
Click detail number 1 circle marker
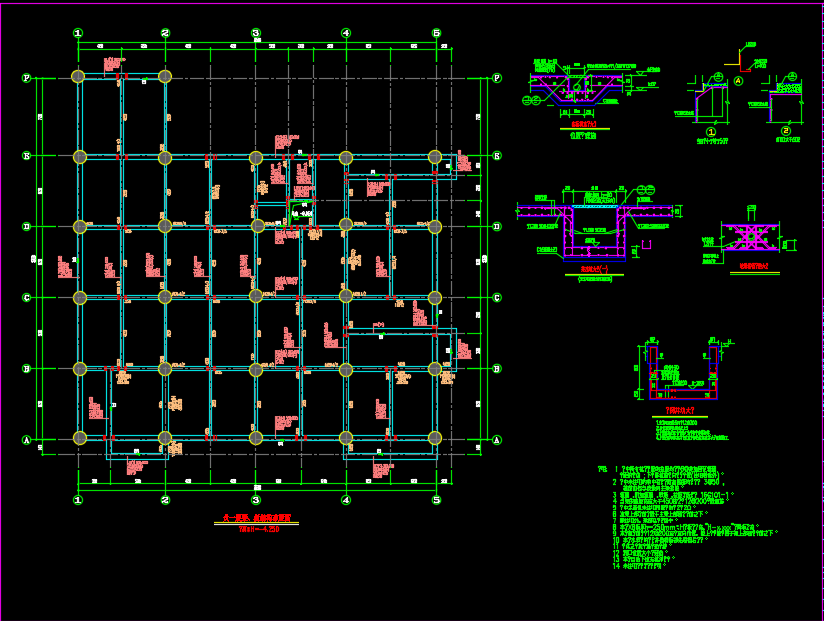[x=711, y=131]
